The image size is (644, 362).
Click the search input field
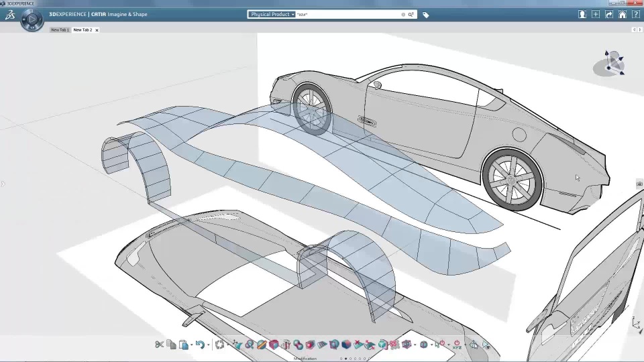[x=347, y=14]
